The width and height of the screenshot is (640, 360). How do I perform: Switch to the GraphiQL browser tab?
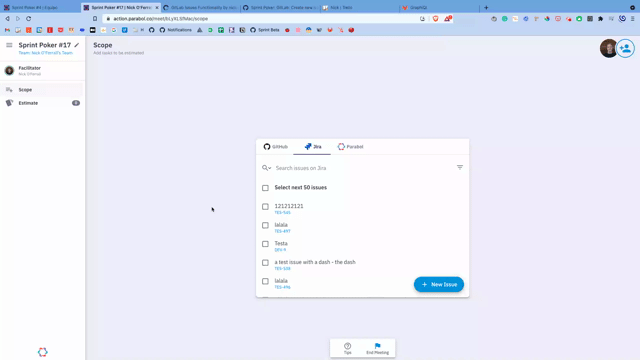pyautogui.click(x=440, y=7)
